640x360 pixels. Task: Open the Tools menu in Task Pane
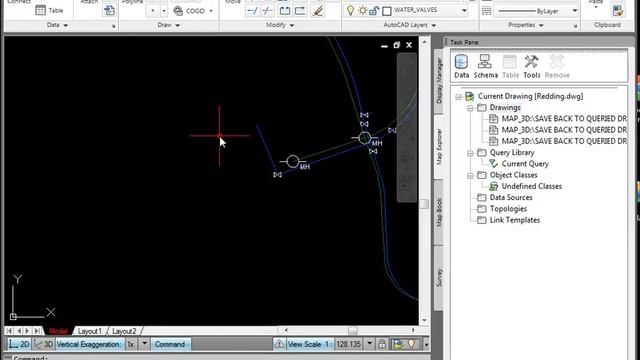(531, 66)
